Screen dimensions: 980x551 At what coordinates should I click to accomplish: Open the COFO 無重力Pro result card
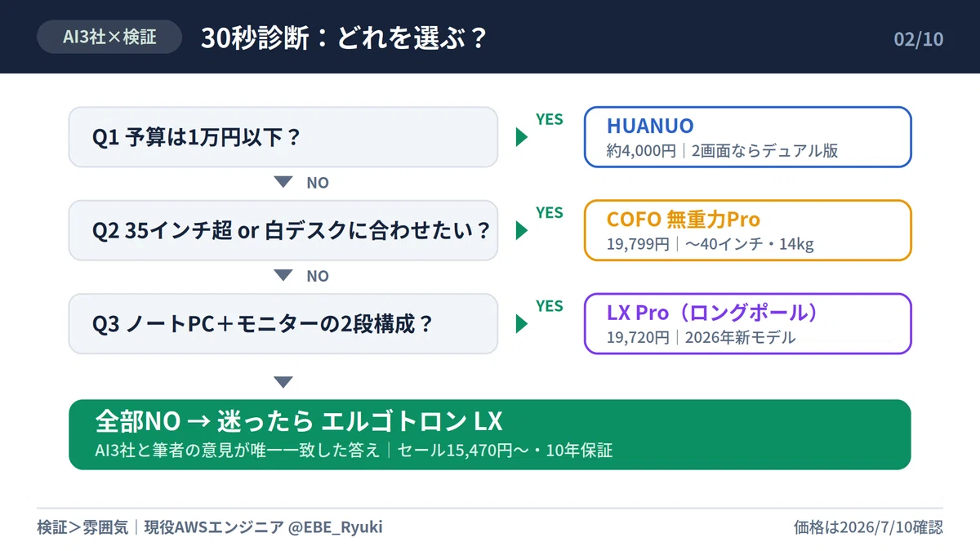tap(748, 230)
